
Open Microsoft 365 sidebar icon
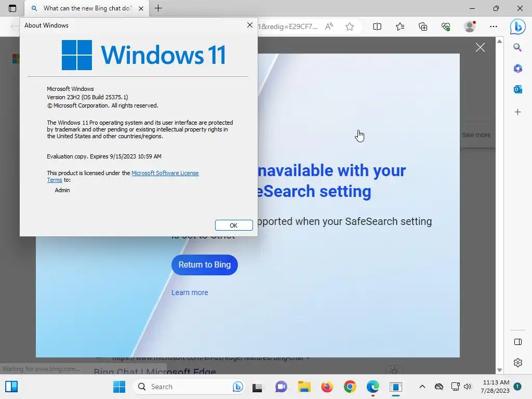point(517,69)
